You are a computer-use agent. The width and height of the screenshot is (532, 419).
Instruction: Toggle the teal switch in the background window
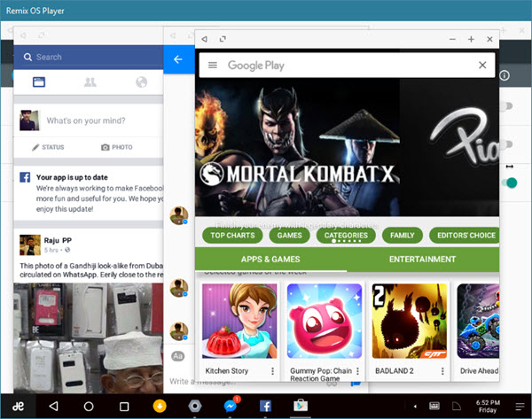point(510,182)
